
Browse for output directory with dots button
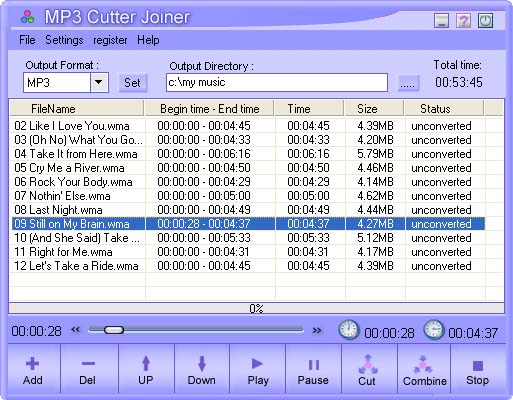pos(408,83)
